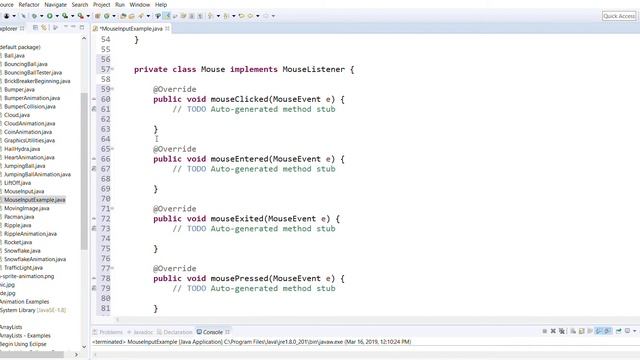Click the task marker on line 79
The image size is (640, 360).
(x=94, y=288)
